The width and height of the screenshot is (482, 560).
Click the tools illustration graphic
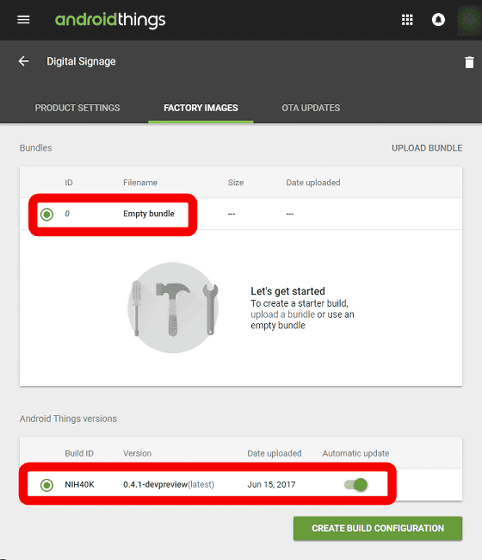(x=173, y=308)
